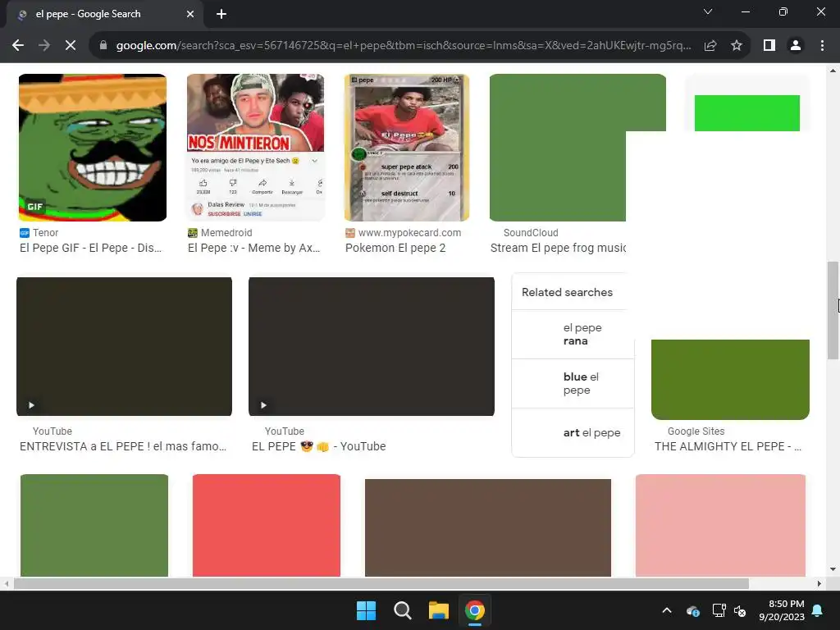The height and width of the screenshot is (630, 840).
Task: Open NOS MINTIERON Memedroid meme image
Action: click(256, 148)
